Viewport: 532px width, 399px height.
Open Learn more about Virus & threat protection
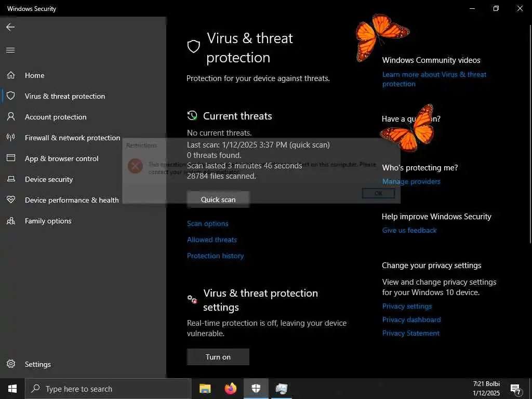(x=434, y=79)
